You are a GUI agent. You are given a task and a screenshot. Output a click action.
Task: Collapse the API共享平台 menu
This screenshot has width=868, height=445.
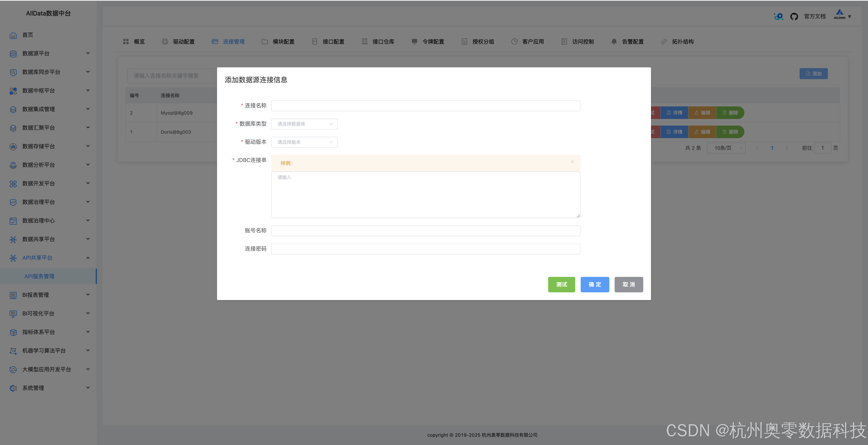88,258
